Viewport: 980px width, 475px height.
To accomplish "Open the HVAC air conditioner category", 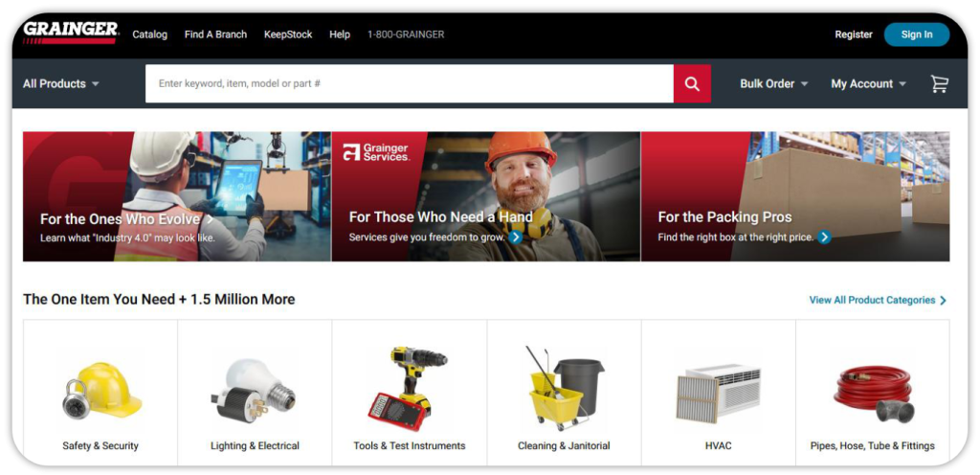I will pos(718,393).
